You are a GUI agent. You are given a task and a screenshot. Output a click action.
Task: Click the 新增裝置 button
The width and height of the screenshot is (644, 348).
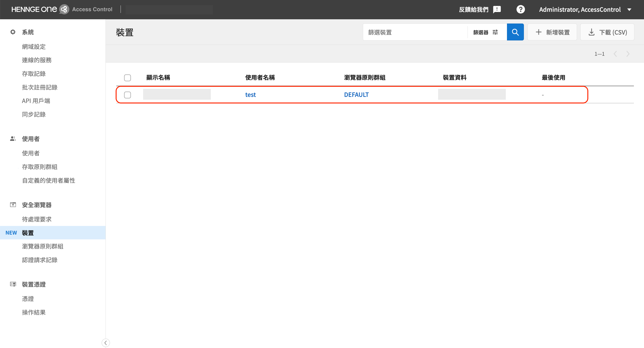click(x=552, y=32)
